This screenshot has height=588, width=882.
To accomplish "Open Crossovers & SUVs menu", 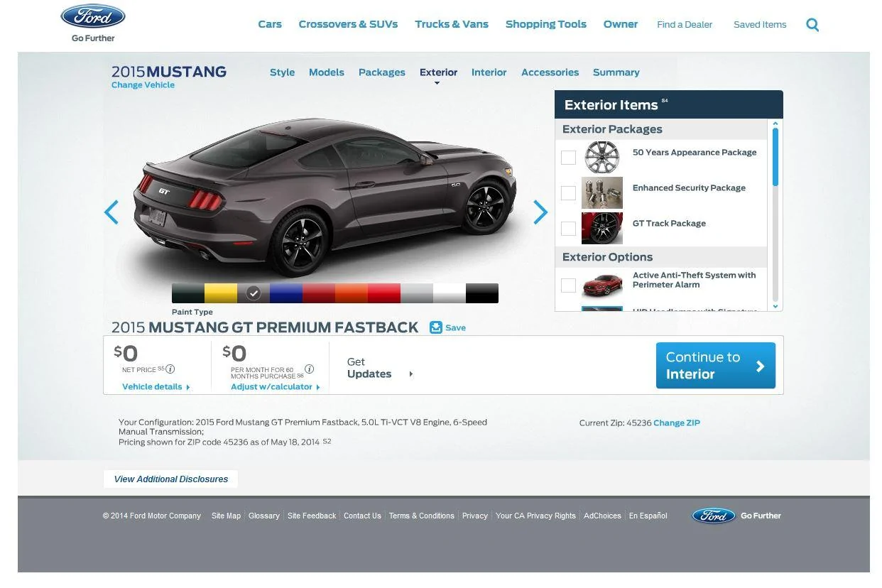I will tap(348, 24).
